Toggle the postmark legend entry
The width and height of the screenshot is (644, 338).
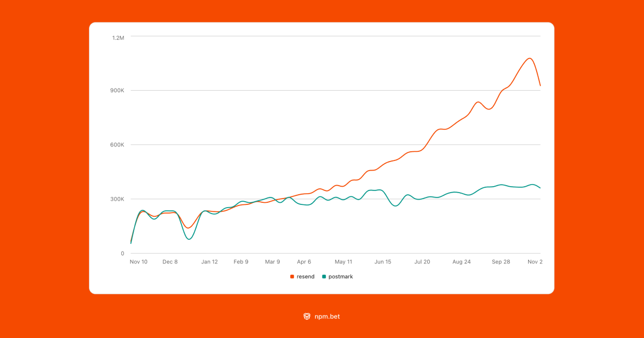[x=337, y=276]
